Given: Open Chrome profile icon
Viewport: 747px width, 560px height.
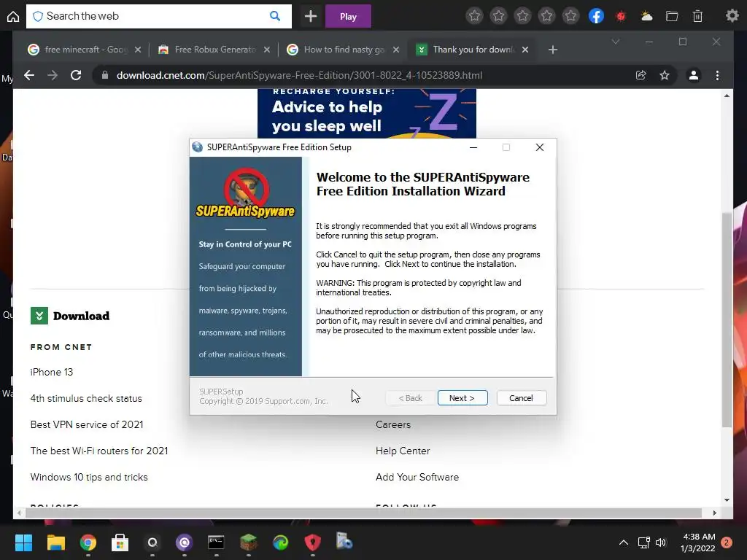Looking at the screenshot, I should (694, 75).
